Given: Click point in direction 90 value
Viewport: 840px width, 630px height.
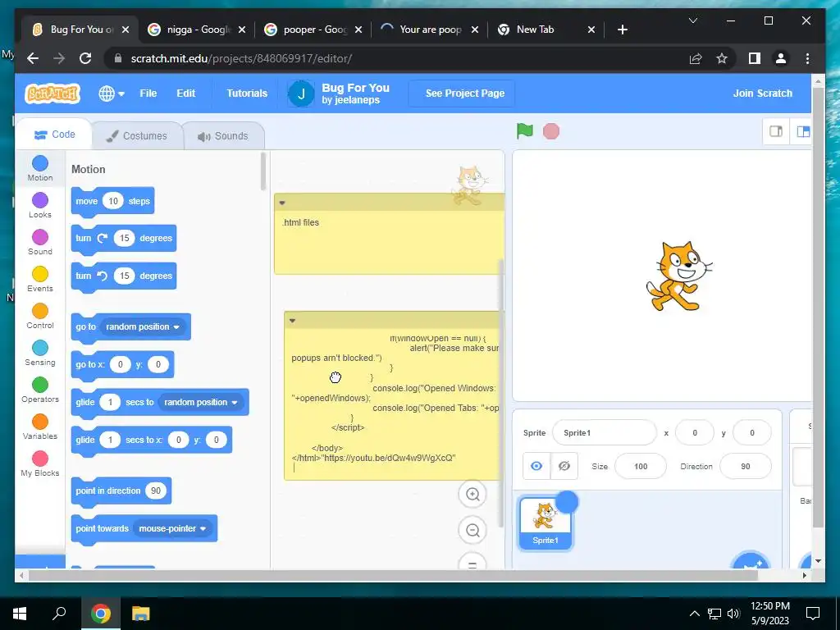Looking at the screenshot, I should 155,491.
